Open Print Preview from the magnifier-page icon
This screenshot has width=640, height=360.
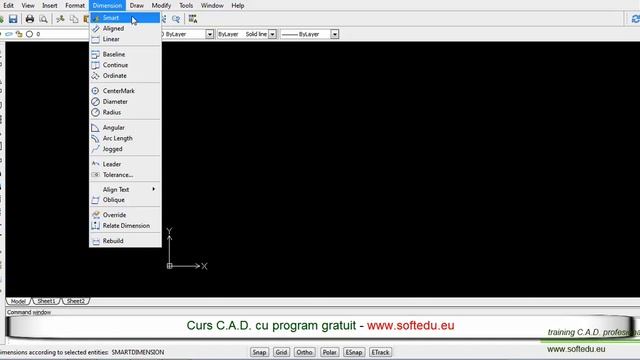pyautogui.click(x=43, y=19)
